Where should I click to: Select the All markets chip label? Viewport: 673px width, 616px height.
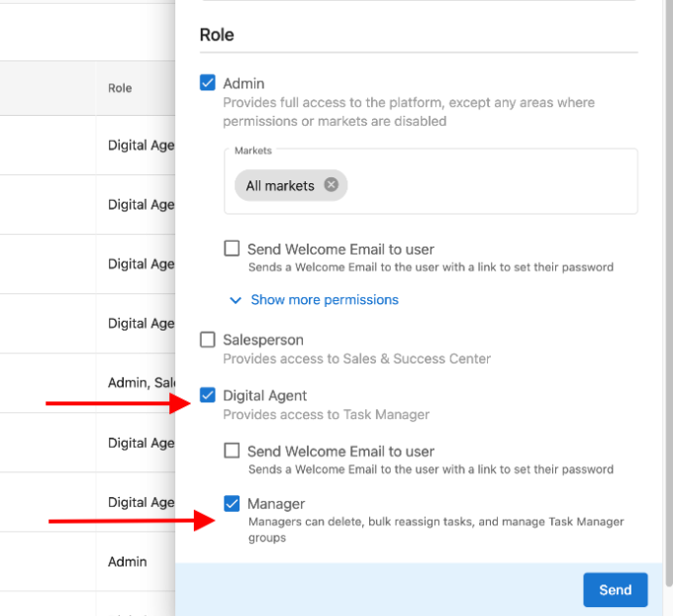tap(280, 185)
